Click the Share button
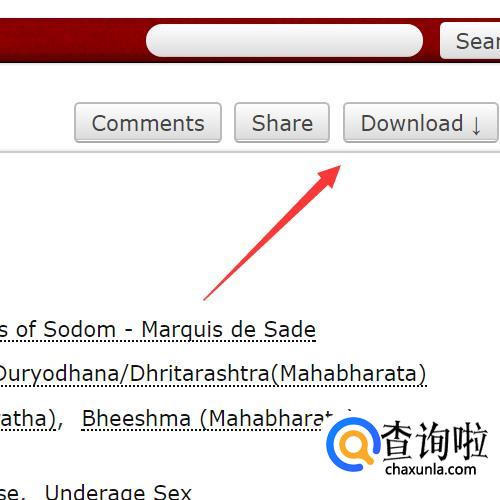 282,123
